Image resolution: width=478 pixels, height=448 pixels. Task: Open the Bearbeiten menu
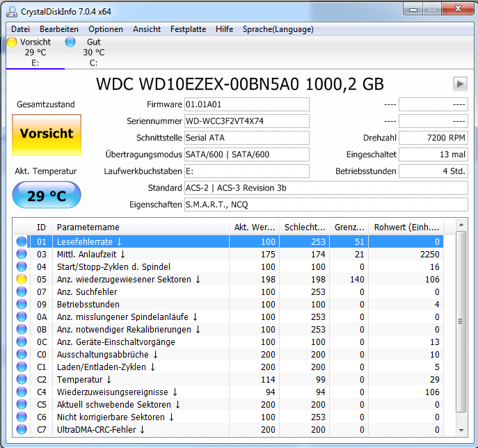pyautogui.click(x=59, y=29)
